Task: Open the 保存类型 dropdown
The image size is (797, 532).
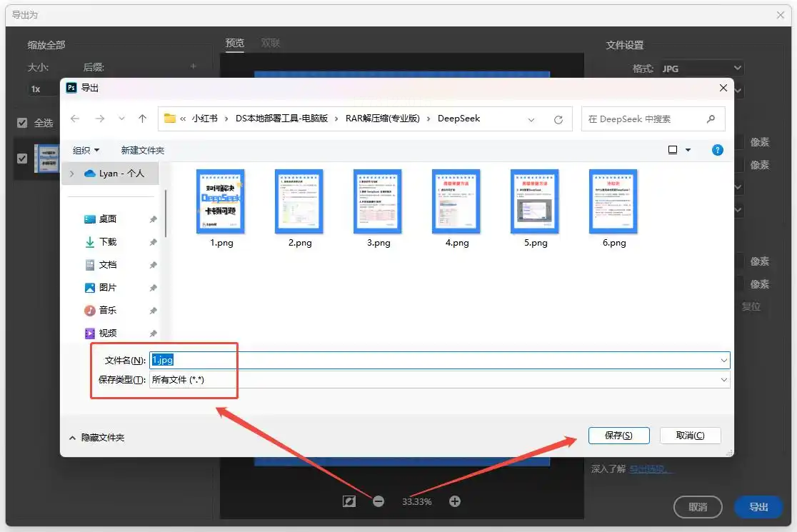Action: point(724,380)
